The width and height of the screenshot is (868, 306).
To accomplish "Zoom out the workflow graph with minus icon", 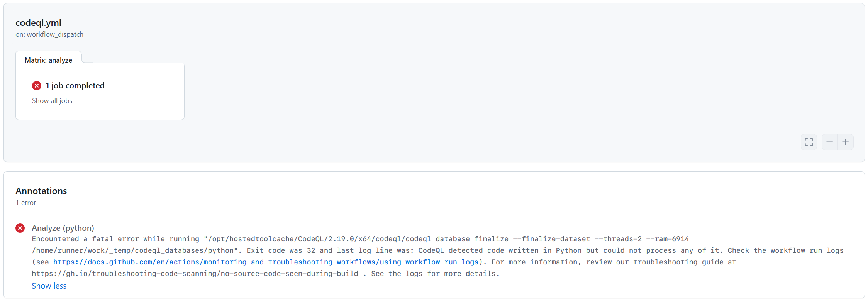I will pos(829,142).
